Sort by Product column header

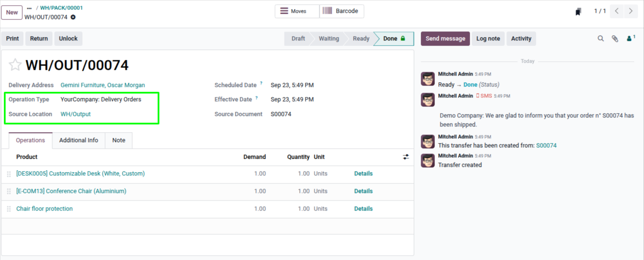(x=27, y=157)
